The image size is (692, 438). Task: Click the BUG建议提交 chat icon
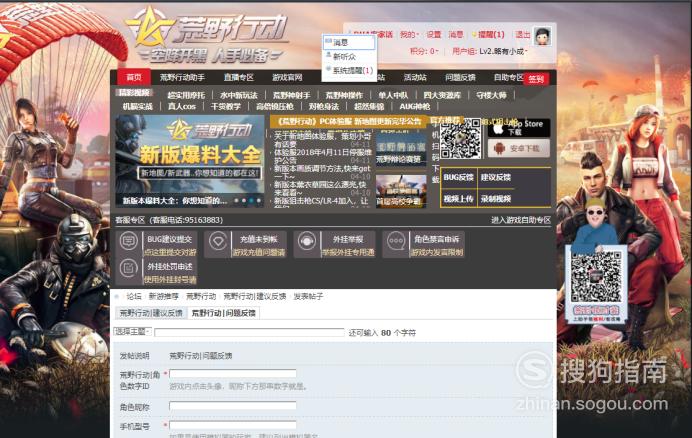pyautogui.click(x=128, y=242)
